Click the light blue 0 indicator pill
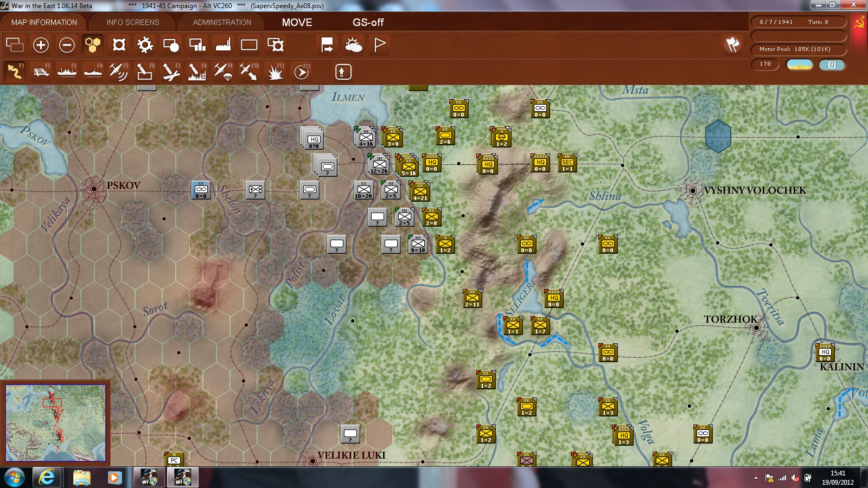 click(832, 65)
